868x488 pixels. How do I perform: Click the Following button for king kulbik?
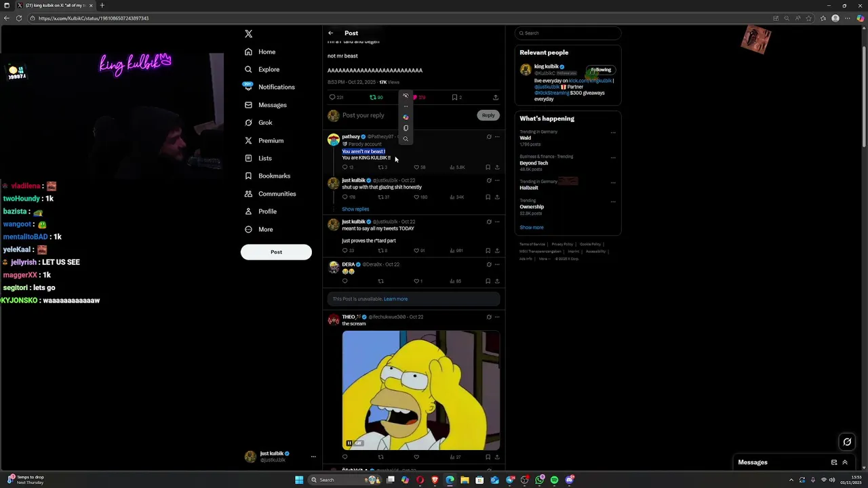[x=601, y=70]
